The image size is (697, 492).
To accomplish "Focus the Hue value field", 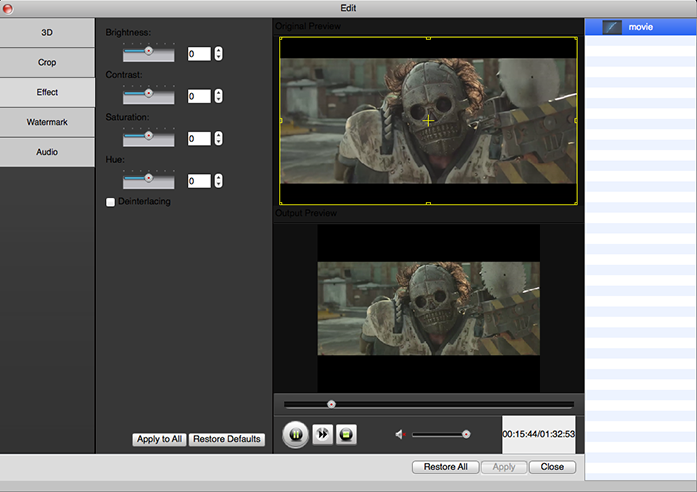I will click(199, 181).
